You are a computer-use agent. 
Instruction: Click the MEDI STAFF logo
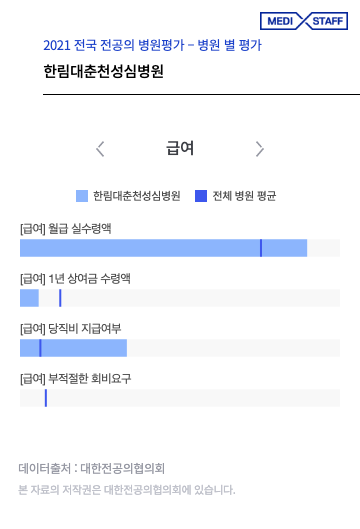(x=304, y=21)
